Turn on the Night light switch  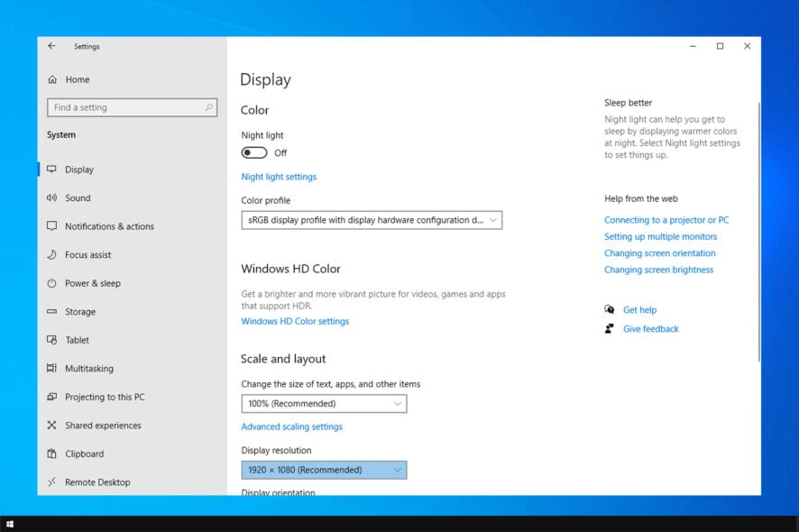[253, 153]
